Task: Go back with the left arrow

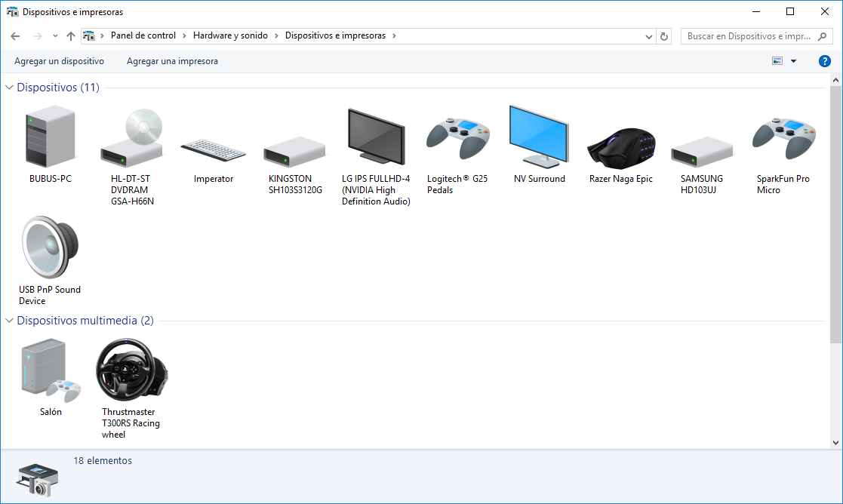Action: 15,36
